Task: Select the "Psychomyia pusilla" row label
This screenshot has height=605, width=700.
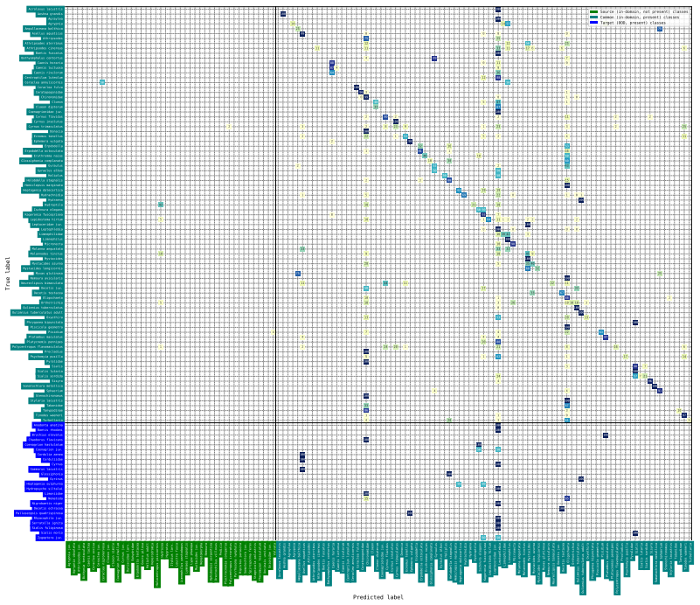Action: [46, 357]
